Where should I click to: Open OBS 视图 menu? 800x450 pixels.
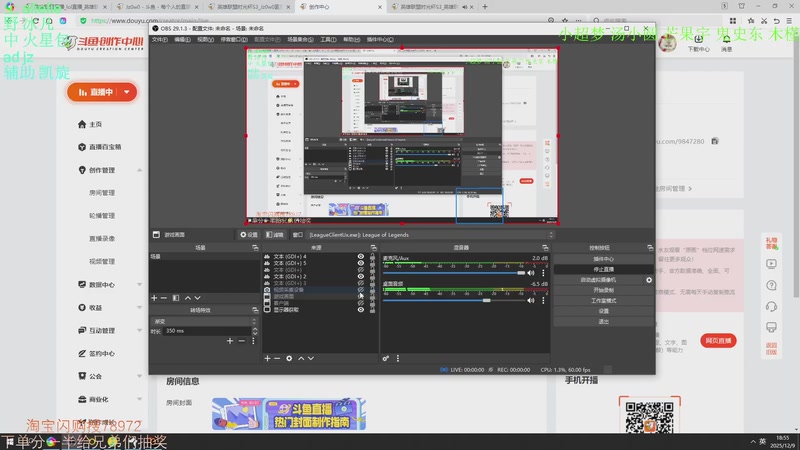(205, 39)
